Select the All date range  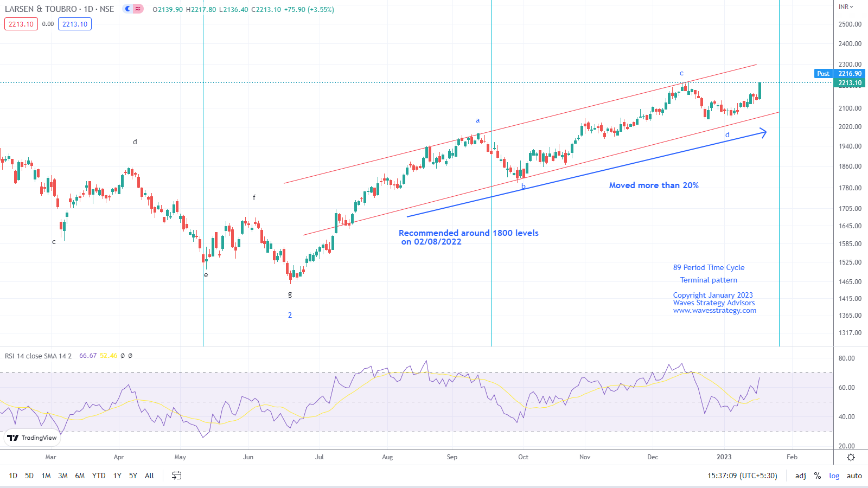[150, 476]
